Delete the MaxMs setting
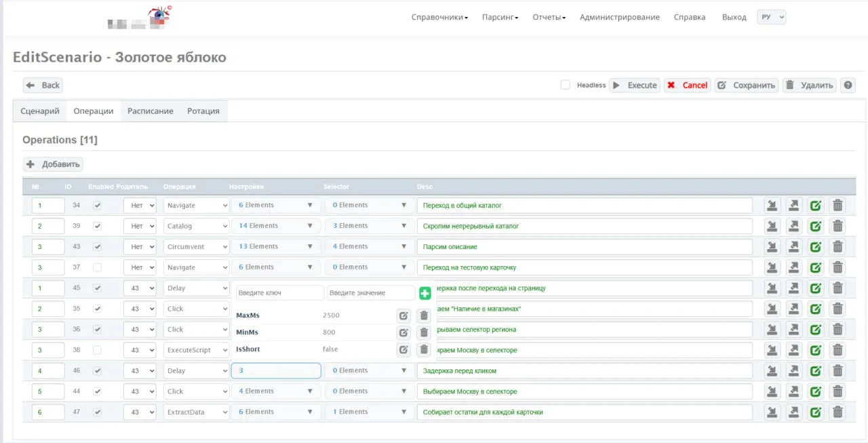Screen dimensions: 868x443 click(424, 315)
